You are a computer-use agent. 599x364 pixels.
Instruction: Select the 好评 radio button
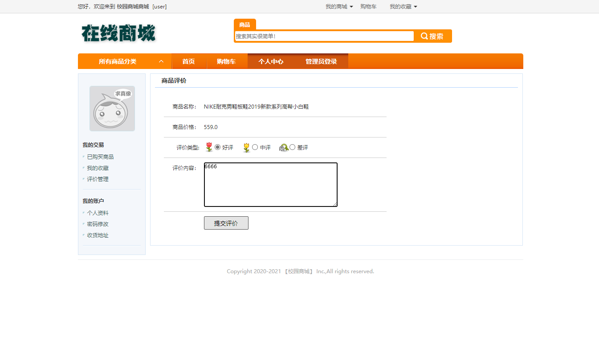coord(217,147)
